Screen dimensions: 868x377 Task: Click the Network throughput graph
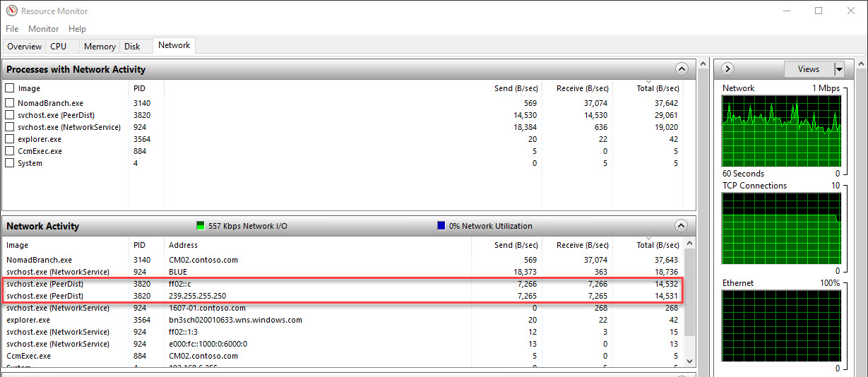[x=780, y=131]
